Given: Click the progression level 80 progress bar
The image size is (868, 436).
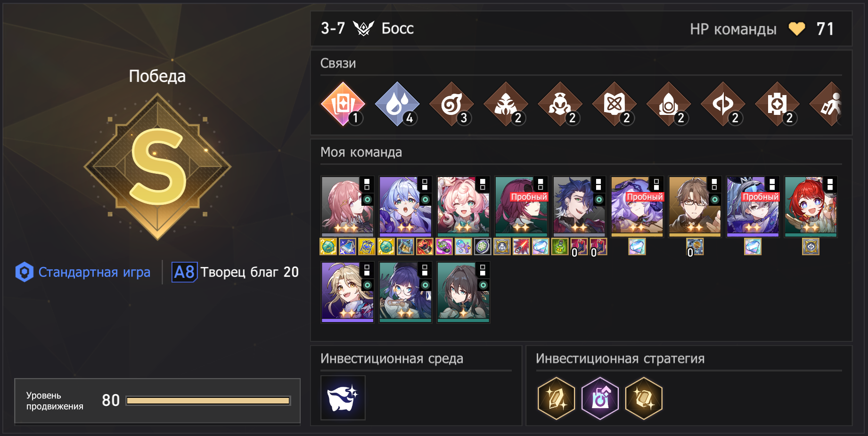Looking at the screenshot, I should (208, 401).
